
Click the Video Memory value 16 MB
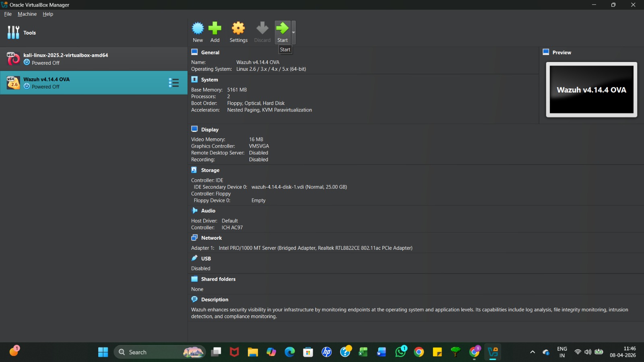coord(256,140)
